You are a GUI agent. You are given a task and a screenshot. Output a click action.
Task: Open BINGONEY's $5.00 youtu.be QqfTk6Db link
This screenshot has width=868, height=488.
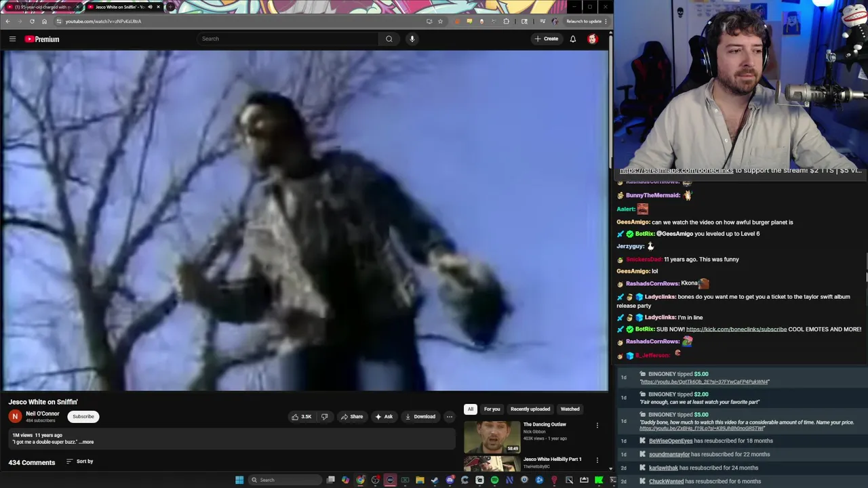(x=705, y=382)
